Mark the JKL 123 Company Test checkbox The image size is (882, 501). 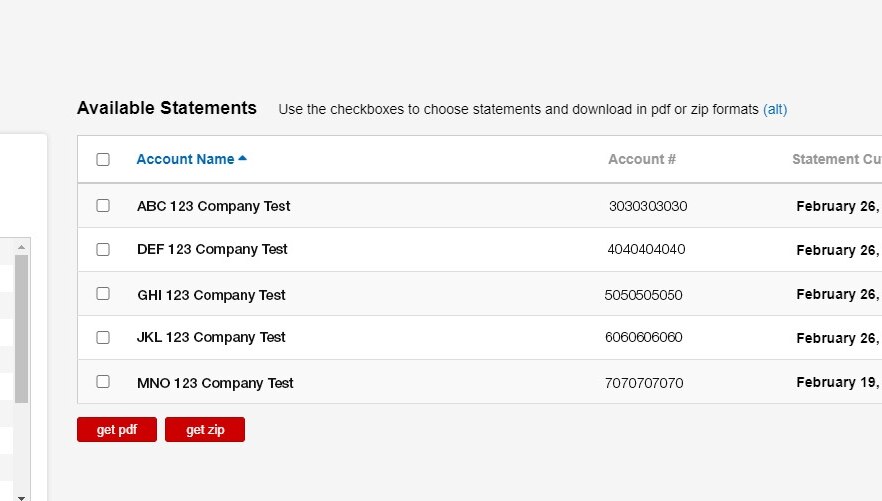[x=103, y=338]
